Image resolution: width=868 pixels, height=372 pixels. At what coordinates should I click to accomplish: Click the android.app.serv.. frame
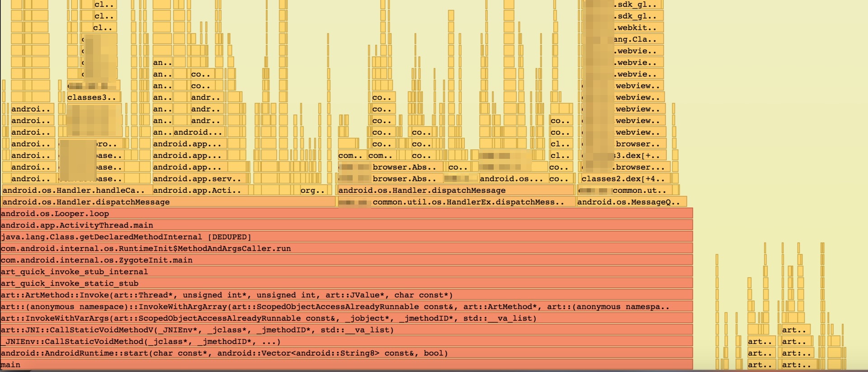pos(200,179)
